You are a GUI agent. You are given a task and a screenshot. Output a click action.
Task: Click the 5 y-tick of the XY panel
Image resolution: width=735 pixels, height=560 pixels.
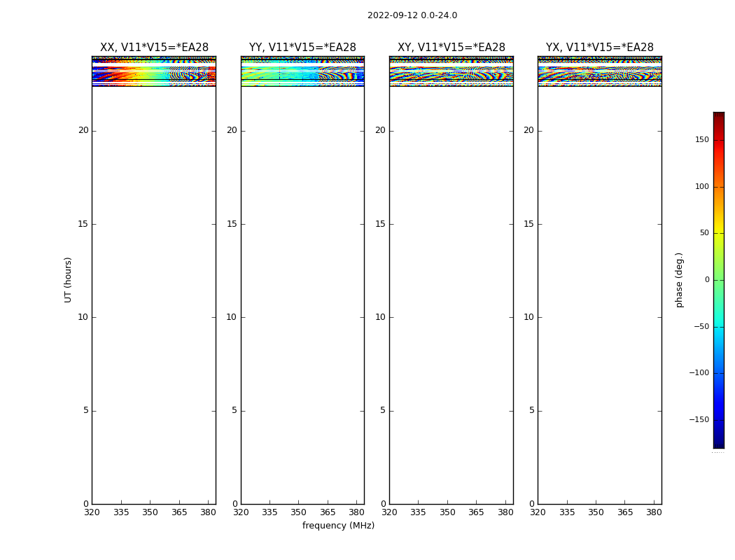coord(383,410)
